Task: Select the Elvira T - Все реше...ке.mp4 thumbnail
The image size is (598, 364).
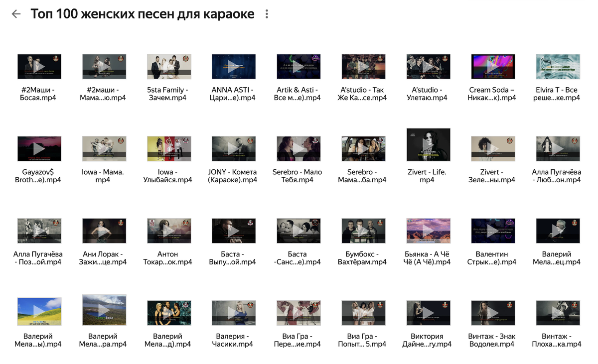Action: [x=558, y=67]
